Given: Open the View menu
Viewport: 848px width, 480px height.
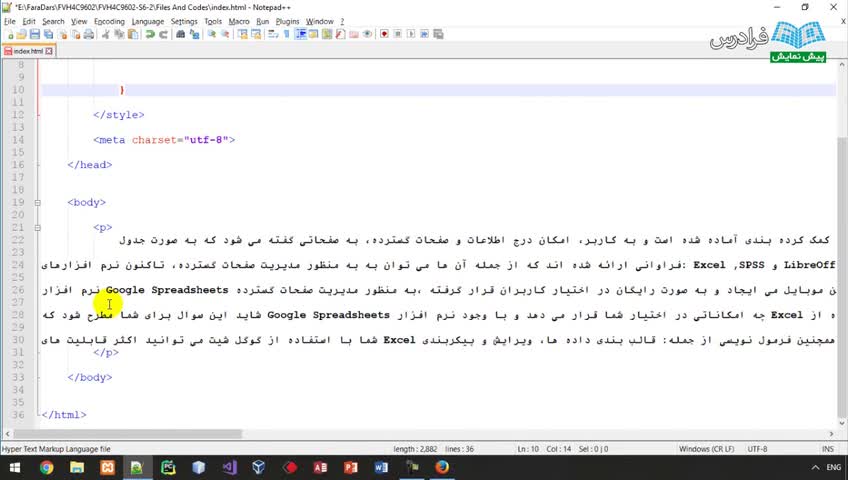Looking at the screenshot, I should point(79,22).
